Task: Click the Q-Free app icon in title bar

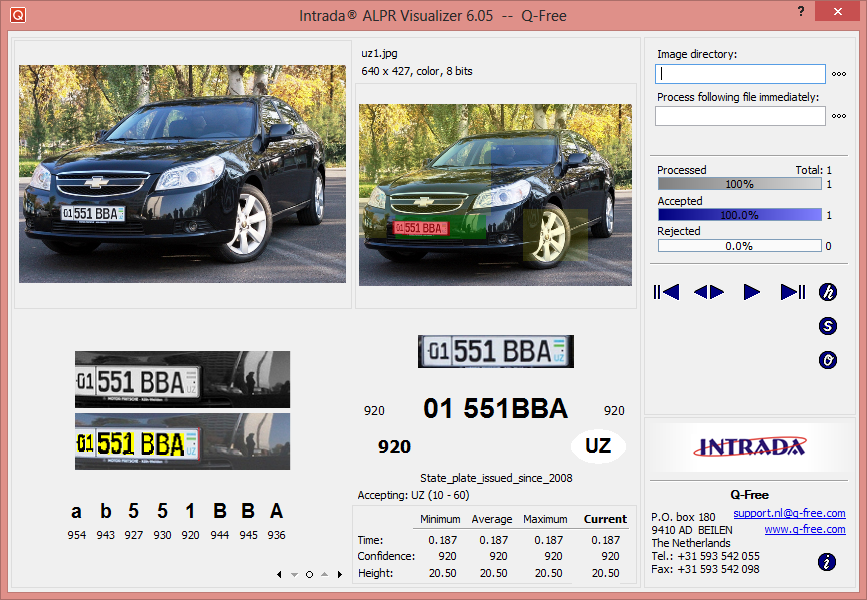Action: 18,15
